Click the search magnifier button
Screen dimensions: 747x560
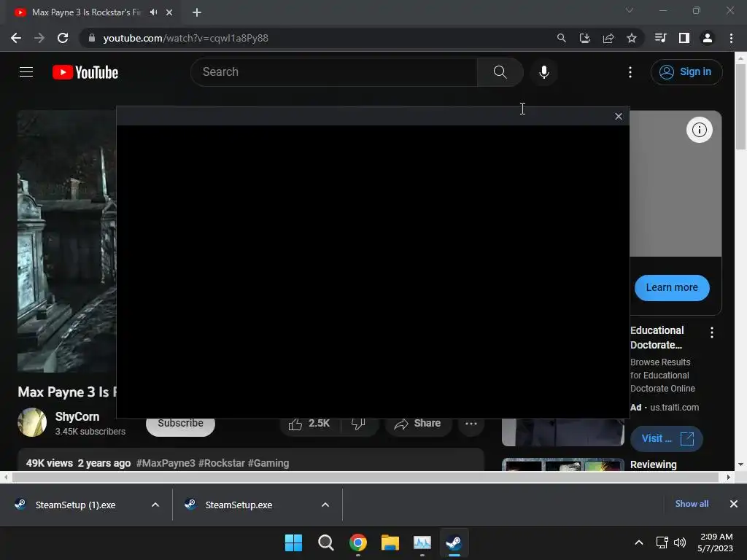[500, 72]
